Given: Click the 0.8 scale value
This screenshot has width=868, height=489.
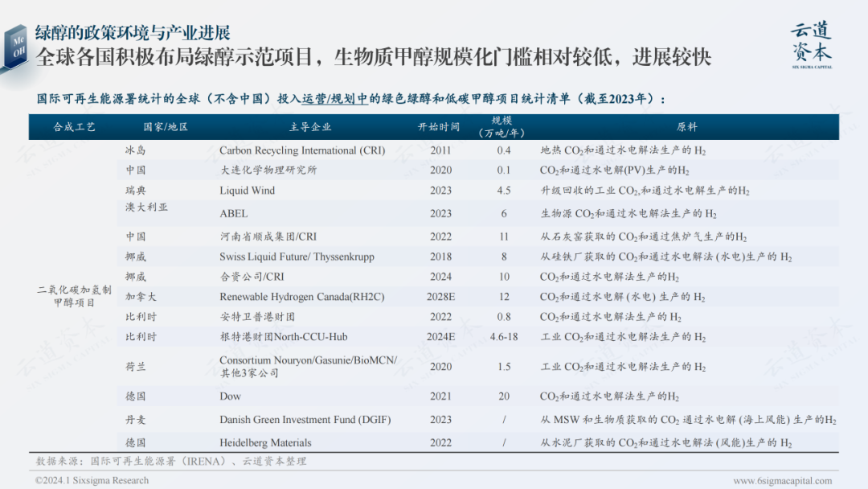Looking at the screenshot, I should coord(504,317).
